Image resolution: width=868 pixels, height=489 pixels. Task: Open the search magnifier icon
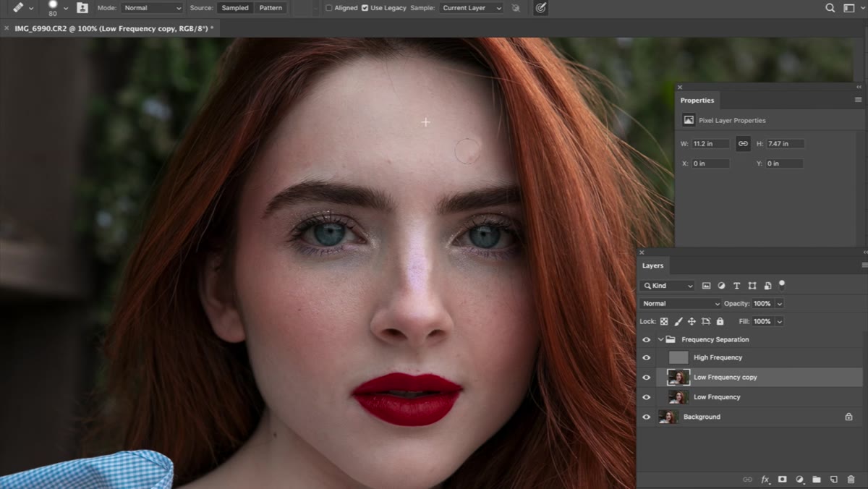pyautogui.click(x=830, y=8)
